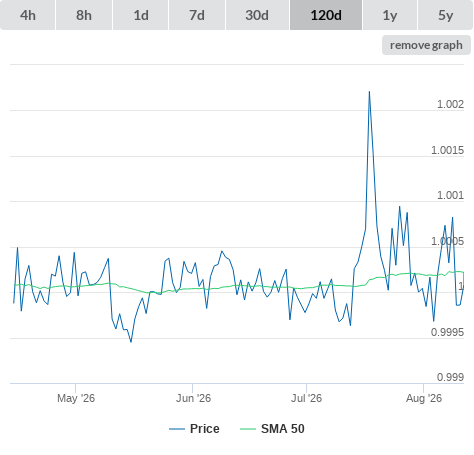Viewport: 474px width, 455px height.
Task: Open the 7d time range view
Action: (197, 15)
